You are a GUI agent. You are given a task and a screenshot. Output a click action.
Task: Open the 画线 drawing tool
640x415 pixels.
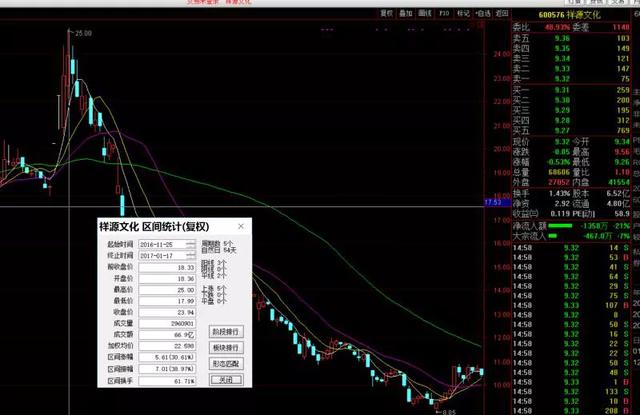point(424,14)
